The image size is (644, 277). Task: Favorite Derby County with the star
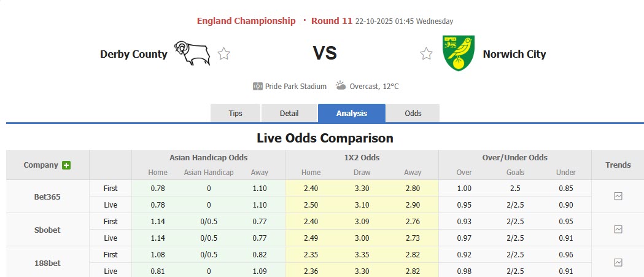pos(224,54)
